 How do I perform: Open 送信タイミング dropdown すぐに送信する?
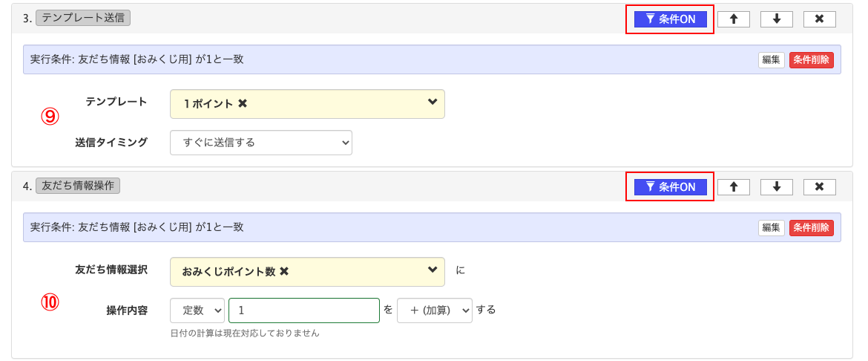pos(260,143)
